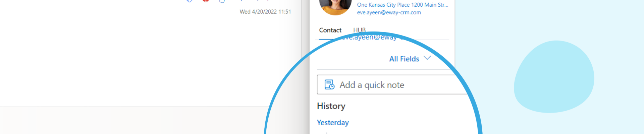Click into the Add a quick note field
Screen dimensions: 644x134
tap(392, 84)
